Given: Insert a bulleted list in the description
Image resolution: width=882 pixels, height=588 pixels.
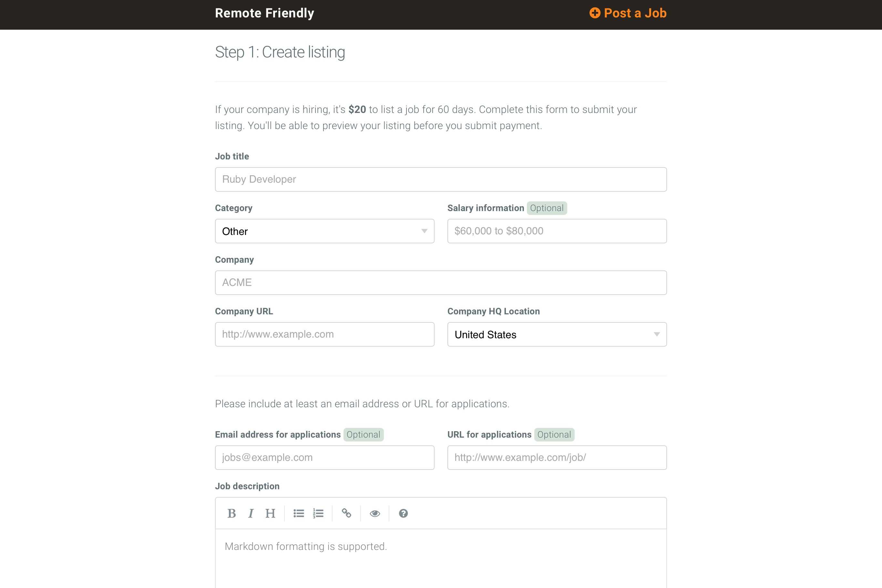Looking at the screenshot, I should coord(298,513).
